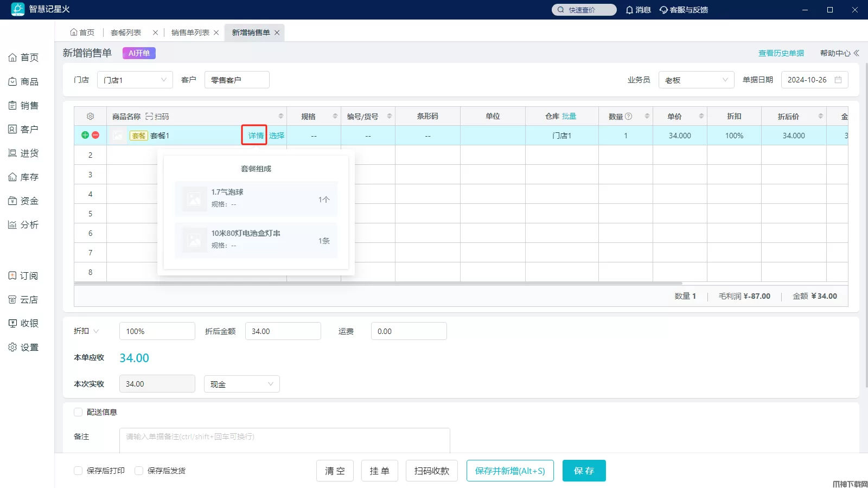Viewport: 868px width, 488px height.
Task: Open the notifications bell icon
Action: click(x=629, y=10)
